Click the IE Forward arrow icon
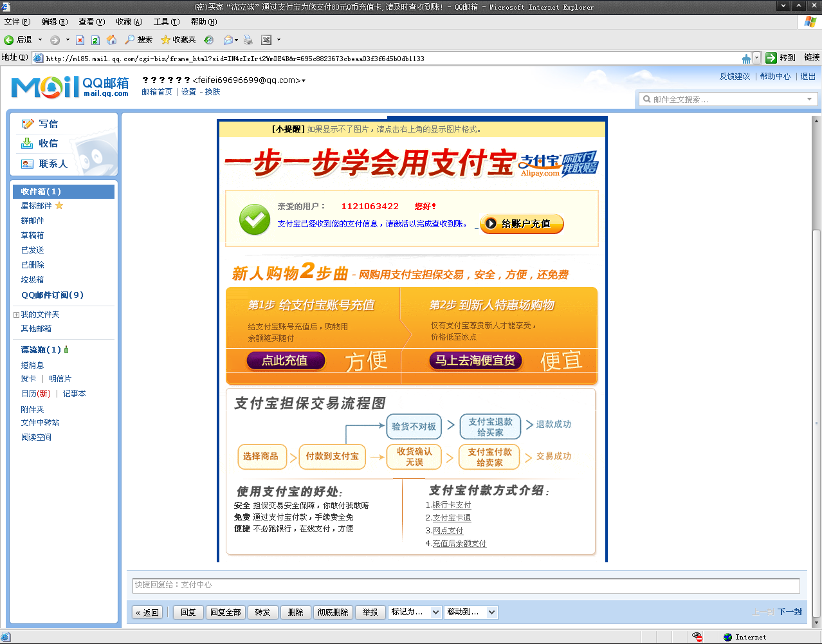The height and width of the screenshot is (644, 822). [55, 40]
